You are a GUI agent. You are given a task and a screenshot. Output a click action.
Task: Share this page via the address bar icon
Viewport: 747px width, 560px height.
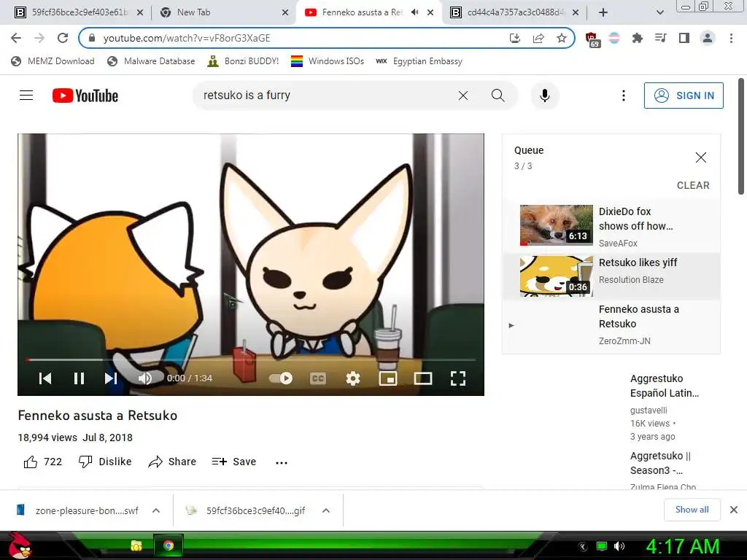point(538,38)
